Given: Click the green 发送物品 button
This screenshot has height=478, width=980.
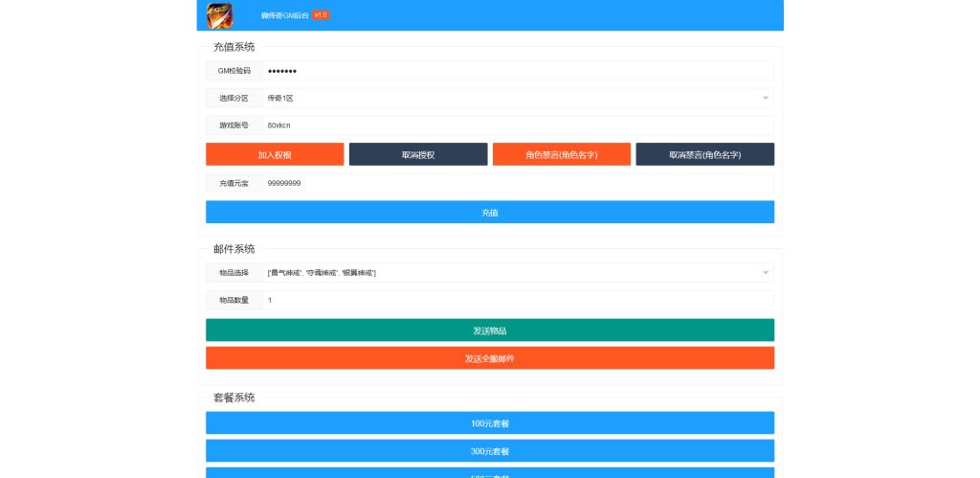Looking at the screenshot, I should click(490, 330).
